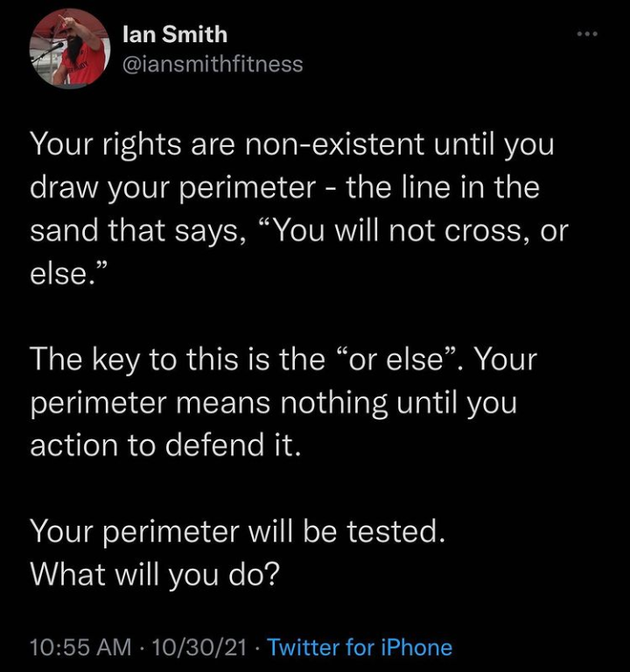Open the three-dot more options menu

[587, 34]
